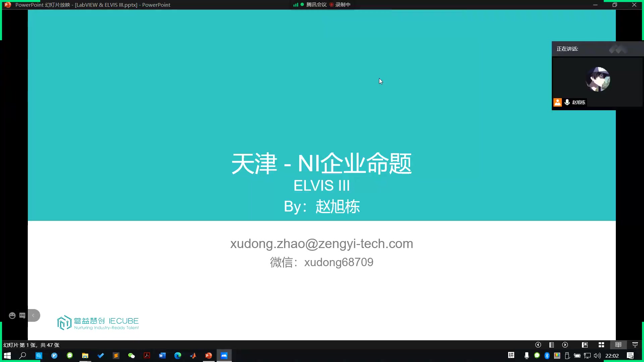
Task: Click the ELVIS III subtitle text
Action: 322,185
